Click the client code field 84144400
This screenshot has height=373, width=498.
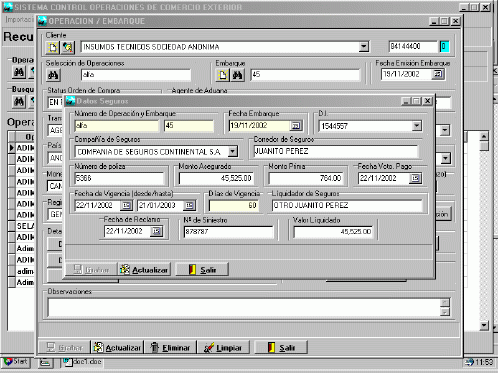pyautogui.click(x=413, y=47)
